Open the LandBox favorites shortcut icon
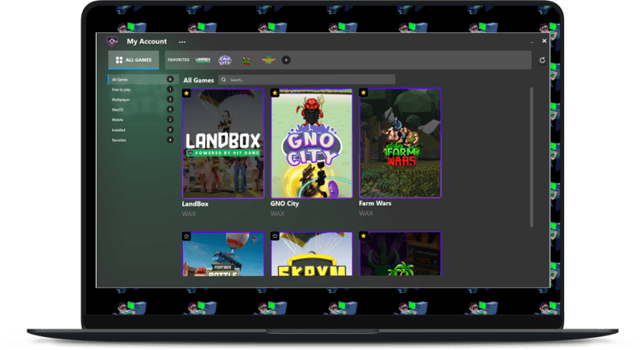Viewport: 644px width, 350px height. (x=203, y=60)
